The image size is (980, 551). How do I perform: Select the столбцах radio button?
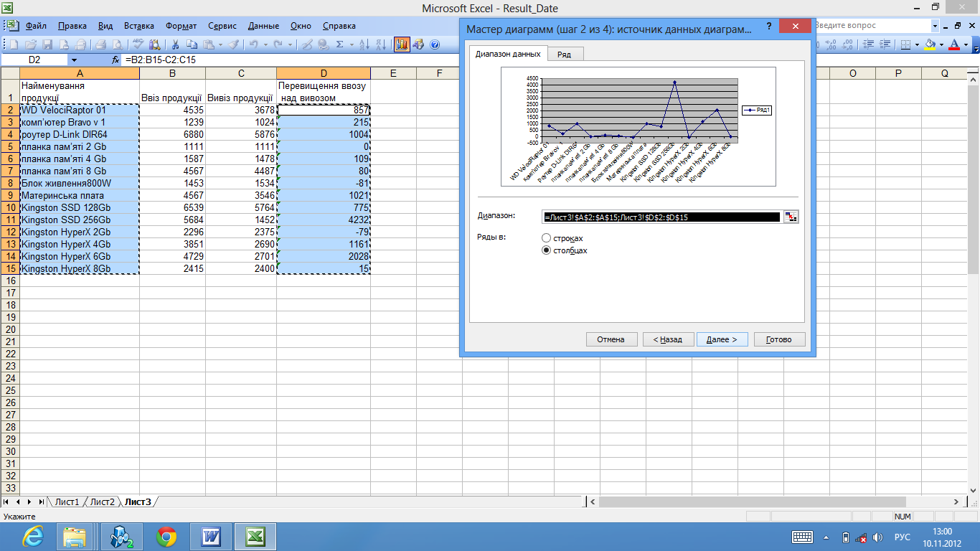pyautogui.click(x=547, y=250)
